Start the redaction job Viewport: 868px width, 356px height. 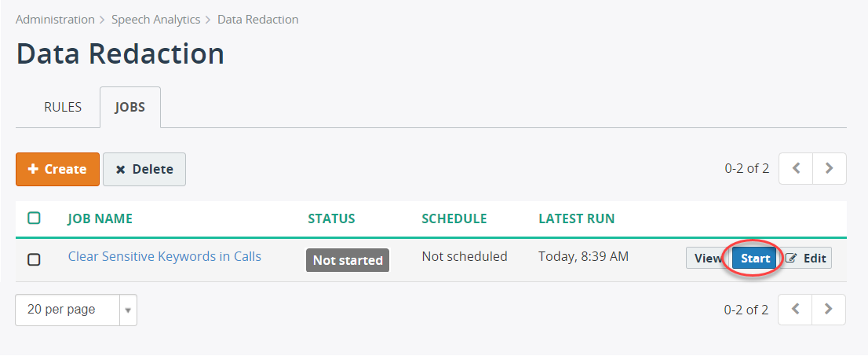(755, 259)
